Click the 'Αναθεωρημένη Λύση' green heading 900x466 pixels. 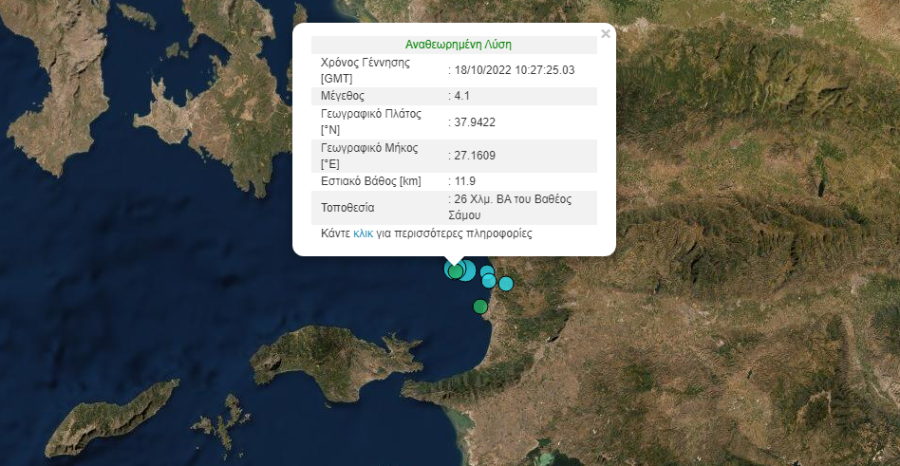pos(458,44)
